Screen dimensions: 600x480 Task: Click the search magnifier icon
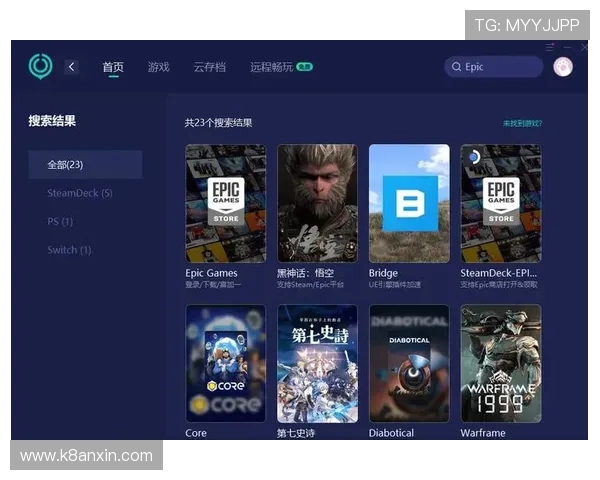click(x=456, y=67)
